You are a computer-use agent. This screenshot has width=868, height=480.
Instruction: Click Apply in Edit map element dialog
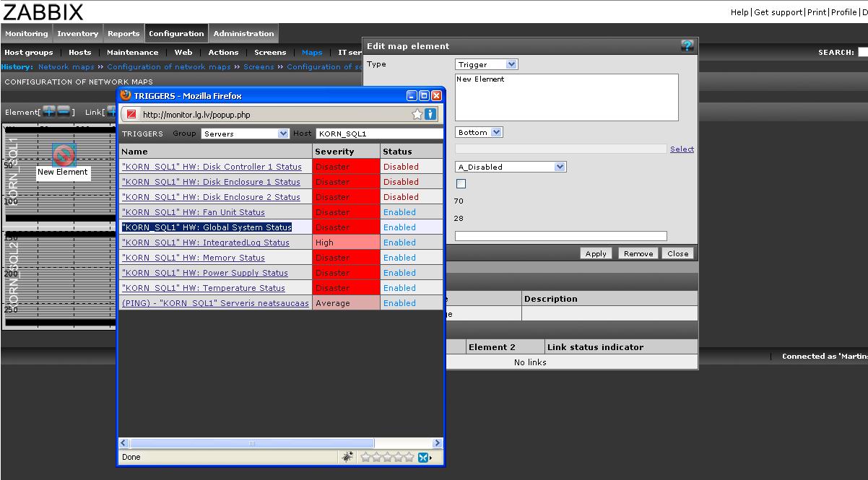pyautogui.click(x=596, y=253)
